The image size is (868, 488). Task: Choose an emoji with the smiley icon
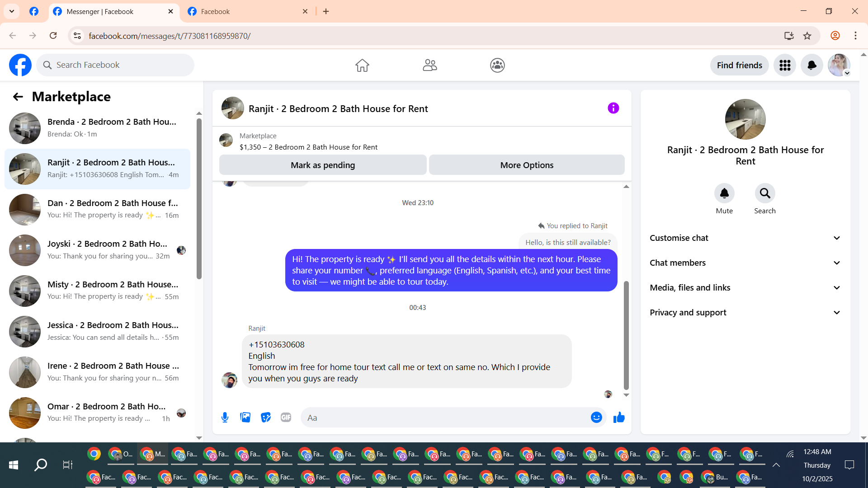[596, 418]
